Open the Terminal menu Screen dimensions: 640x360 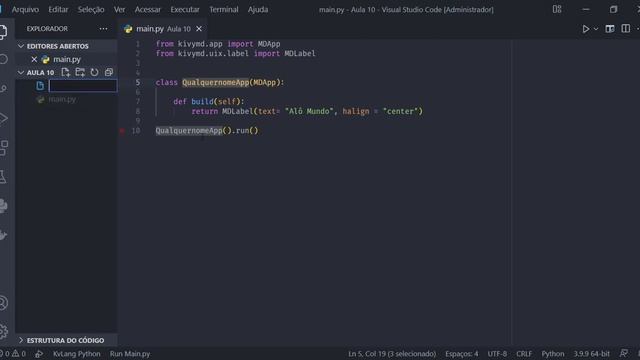pos(224,9)
